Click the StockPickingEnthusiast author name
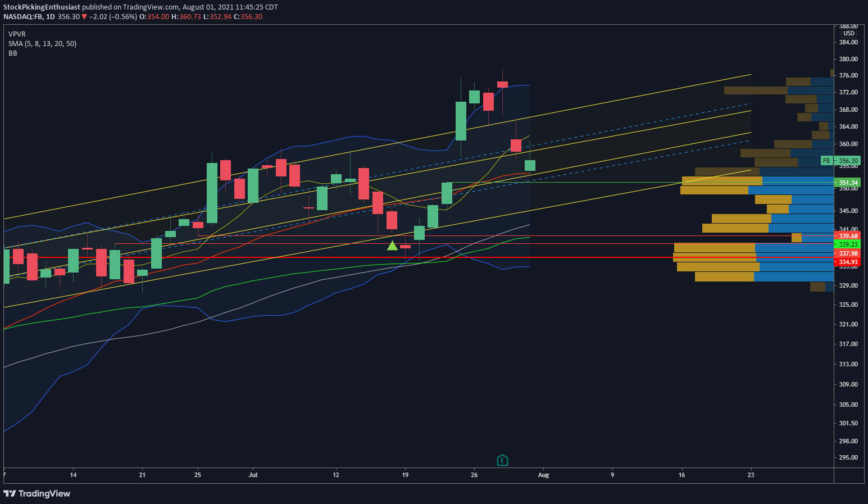 pos(42,7)
